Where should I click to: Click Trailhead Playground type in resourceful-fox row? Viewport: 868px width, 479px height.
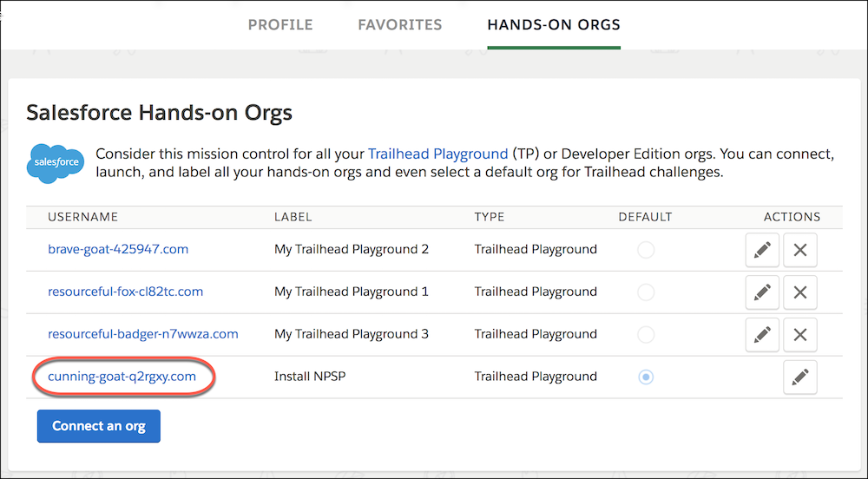coord(536,292)
